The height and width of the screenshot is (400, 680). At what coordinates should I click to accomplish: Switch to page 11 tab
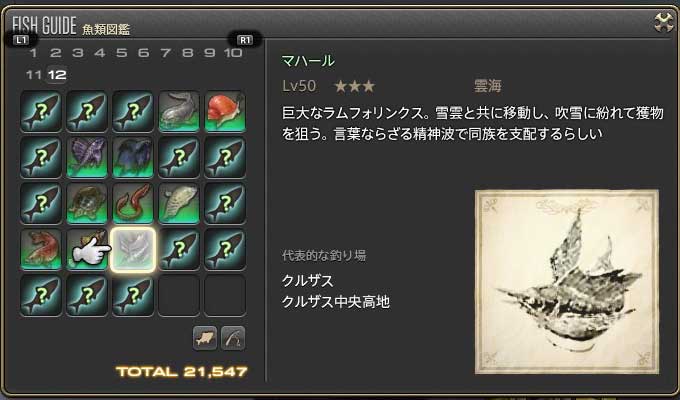[x=33, y=75]
